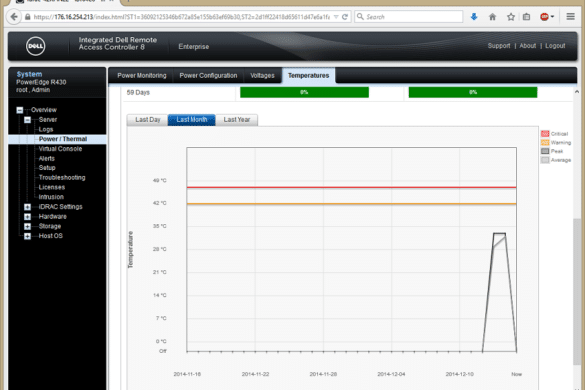Open downloads via the blue arrow icon
585x390 pixels.
click(474, 17)
